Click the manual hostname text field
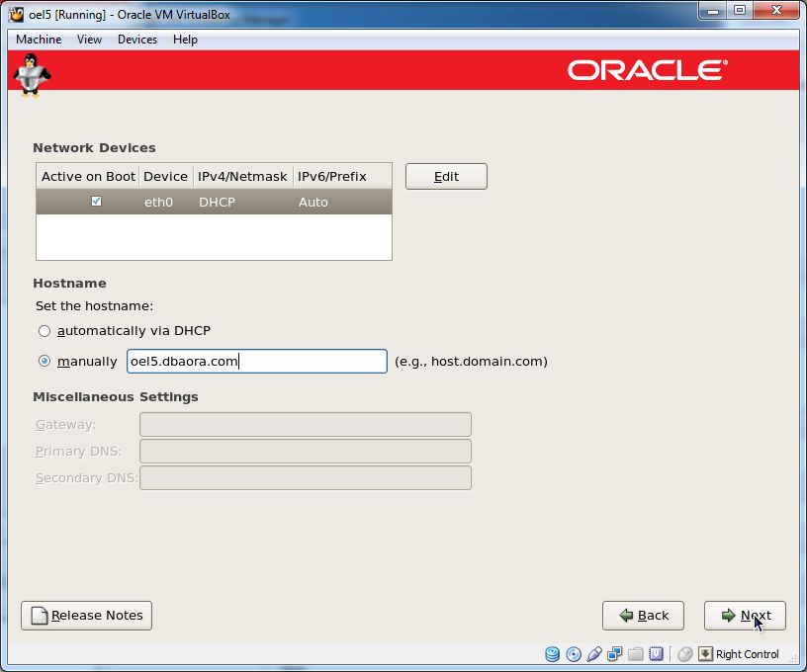Screen dimensions: 807x672 click(257, 361)
